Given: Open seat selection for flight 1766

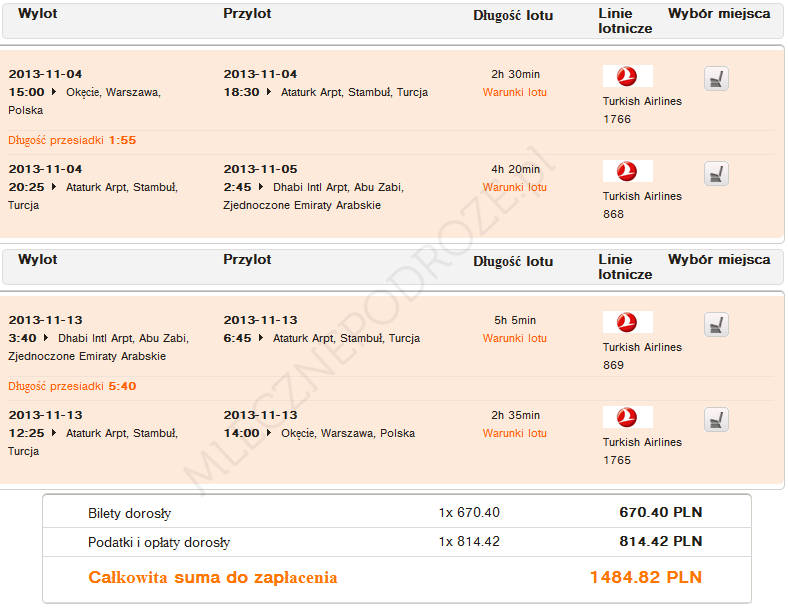Looking at the screenshot, I should pyautogui.click(x=716, y=79).
